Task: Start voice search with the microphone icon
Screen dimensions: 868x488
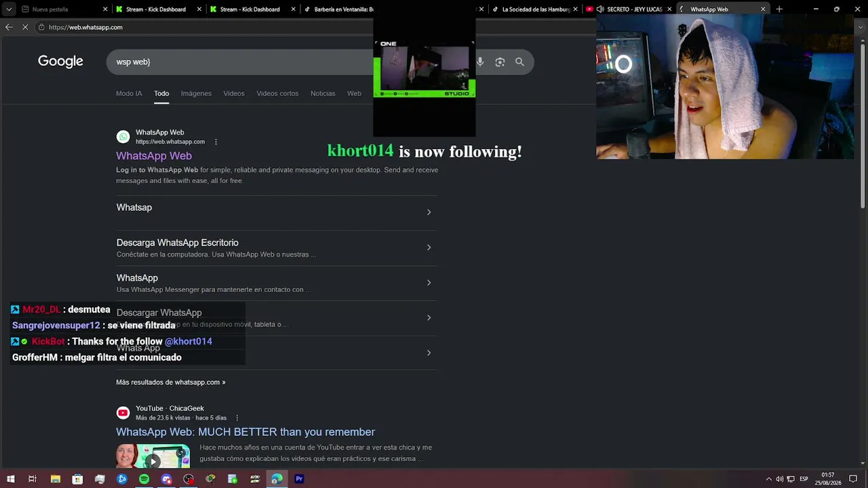Action: pos(480,62)
